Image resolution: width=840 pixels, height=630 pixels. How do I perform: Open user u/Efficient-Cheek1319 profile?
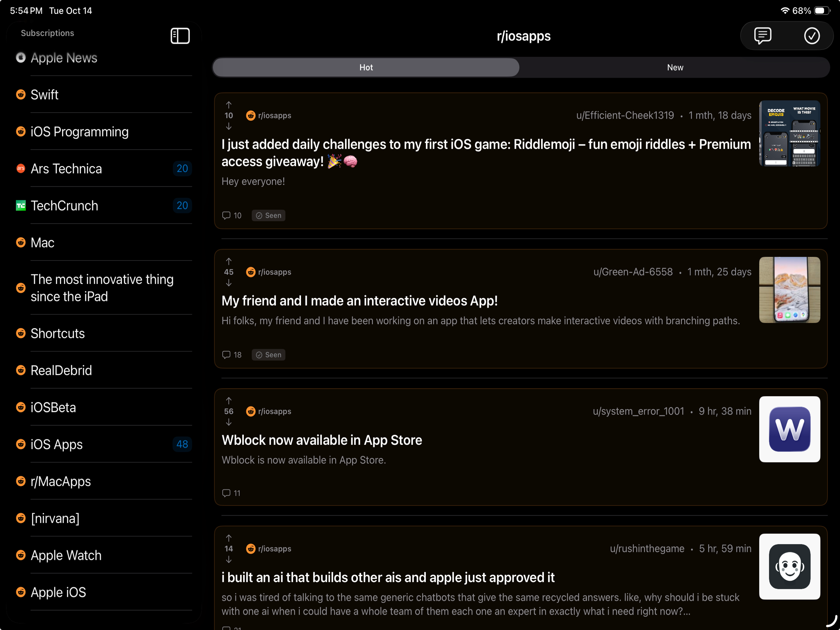(x=625, y=116)
